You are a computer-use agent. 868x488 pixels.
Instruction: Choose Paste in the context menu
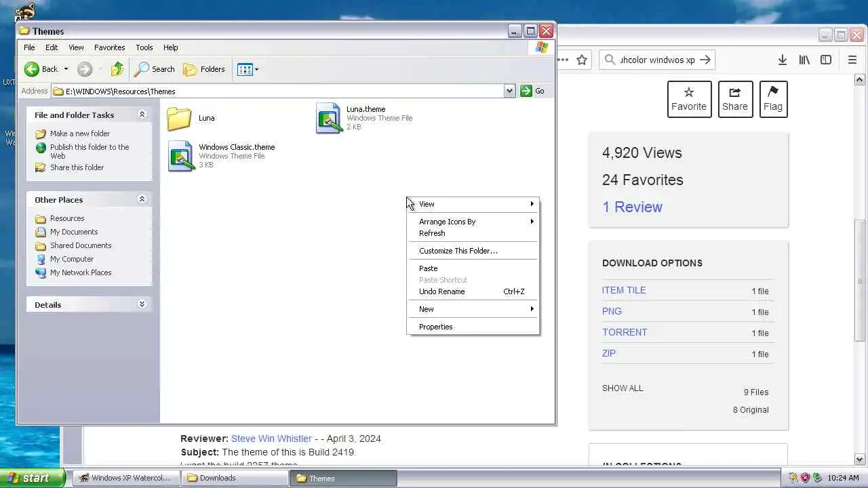pos(473,268)
